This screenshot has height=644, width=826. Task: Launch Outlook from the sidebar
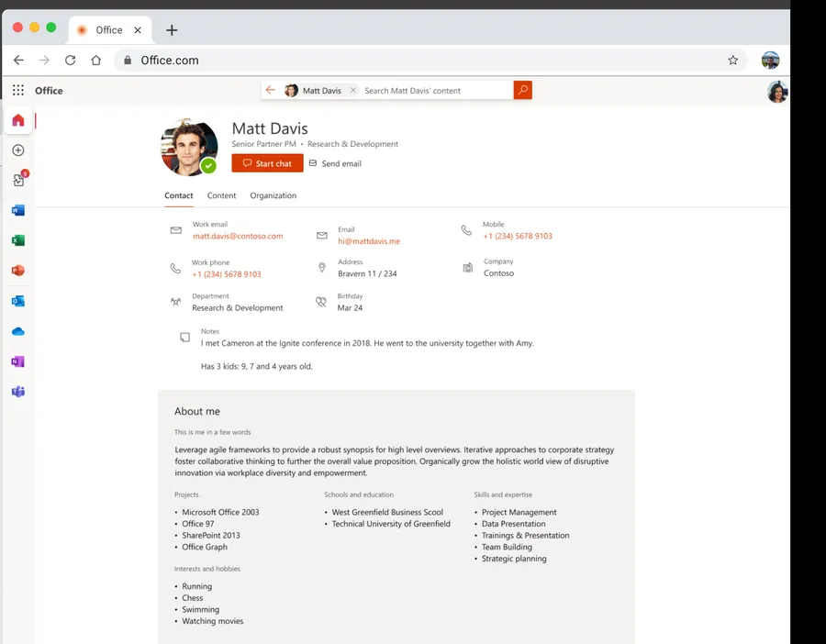[18, 301]
